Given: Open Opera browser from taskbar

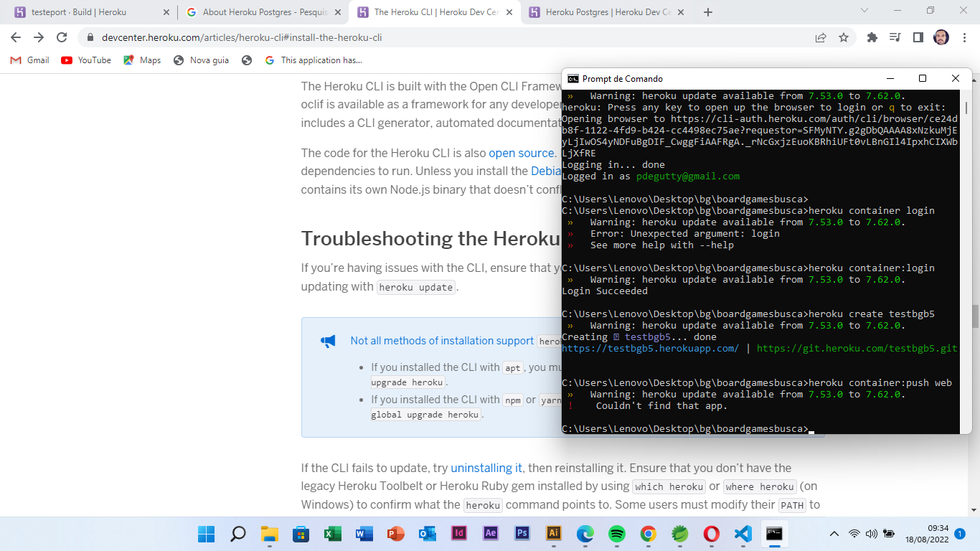Looking at the screenshot, I should coord(712,534).
